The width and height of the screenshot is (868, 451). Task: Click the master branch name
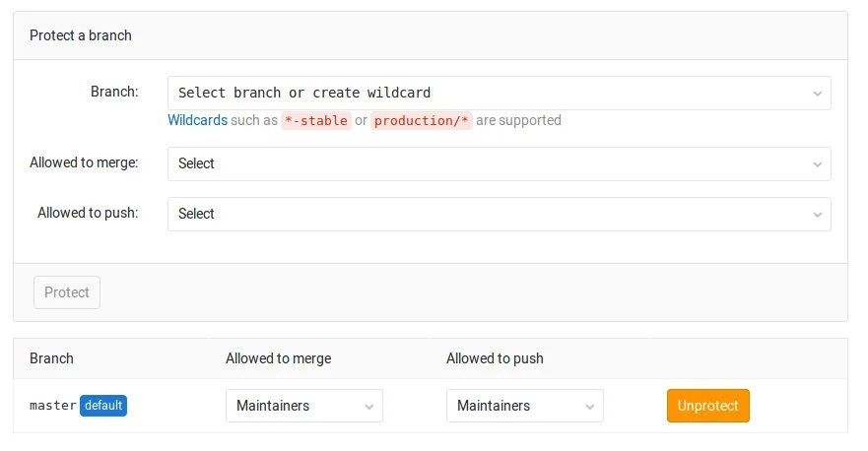pyautogui.click(x=53, y=406)
